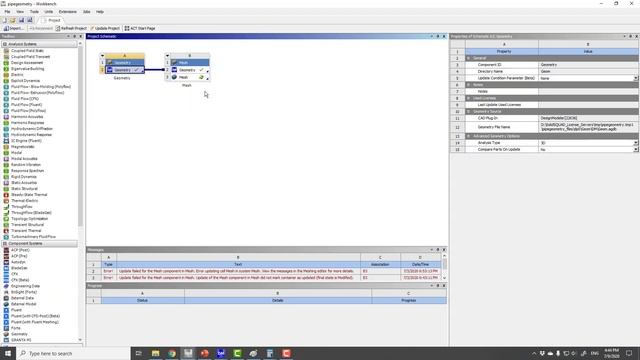Select Topology Optimization system icon
This screenshot has width=640, height=360.
tap(6, 219)
